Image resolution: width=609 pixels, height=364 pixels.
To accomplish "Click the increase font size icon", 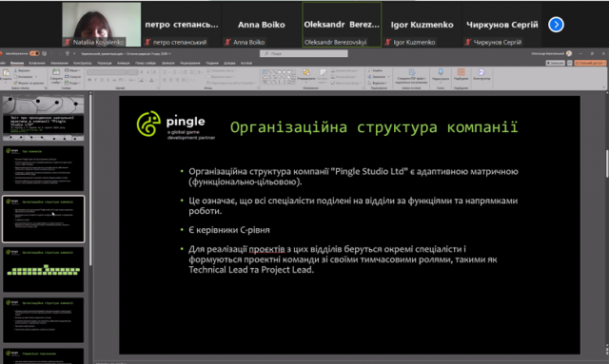I will pyautogui.click(x=142, y=72).
